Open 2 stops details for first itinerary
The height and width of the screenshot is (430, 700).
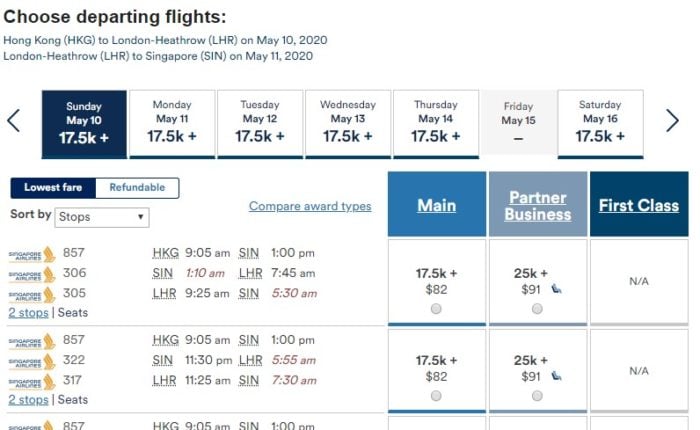click(28, 313)
